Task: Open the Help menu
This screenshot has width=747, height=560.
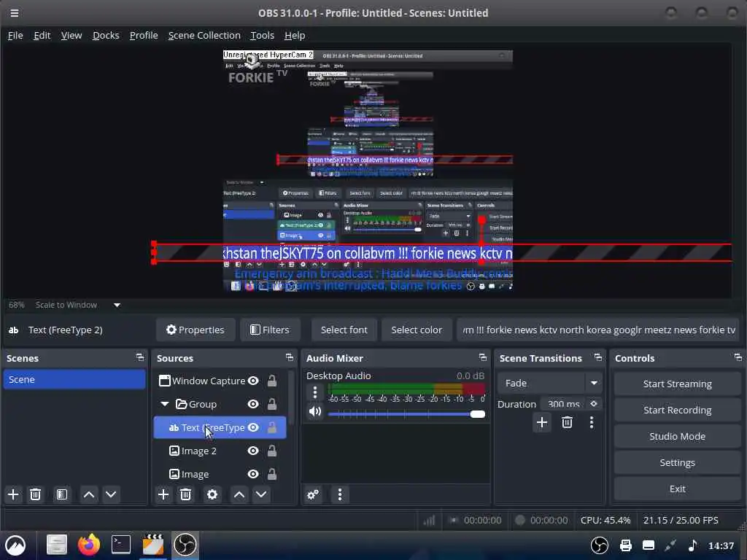Action: 295,35
